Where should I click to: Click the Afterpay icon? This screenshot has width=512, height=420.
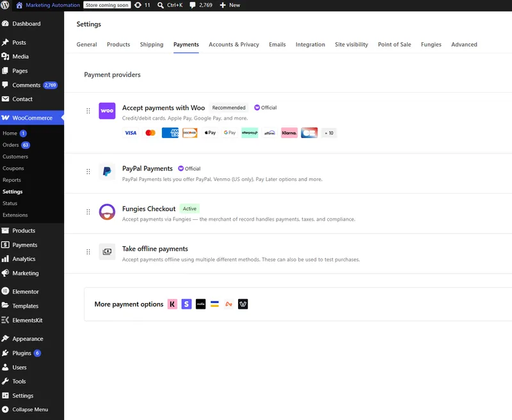click(x=250, y=133)
